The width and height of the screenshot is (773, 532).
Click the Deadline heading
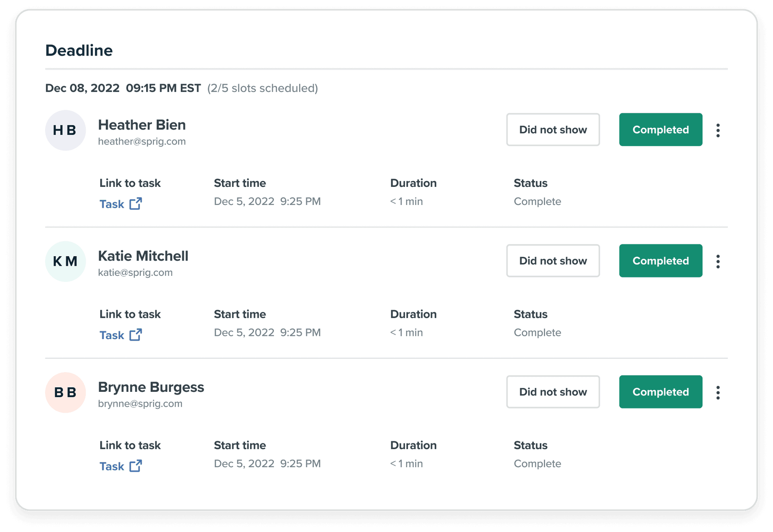(79, 50)
